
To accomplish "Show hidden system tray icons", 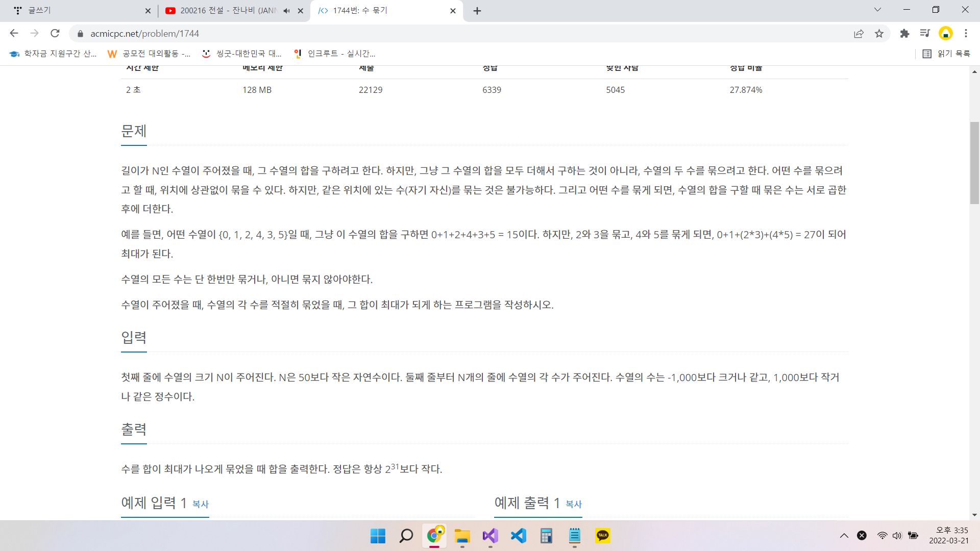I will tap(844, 536).
